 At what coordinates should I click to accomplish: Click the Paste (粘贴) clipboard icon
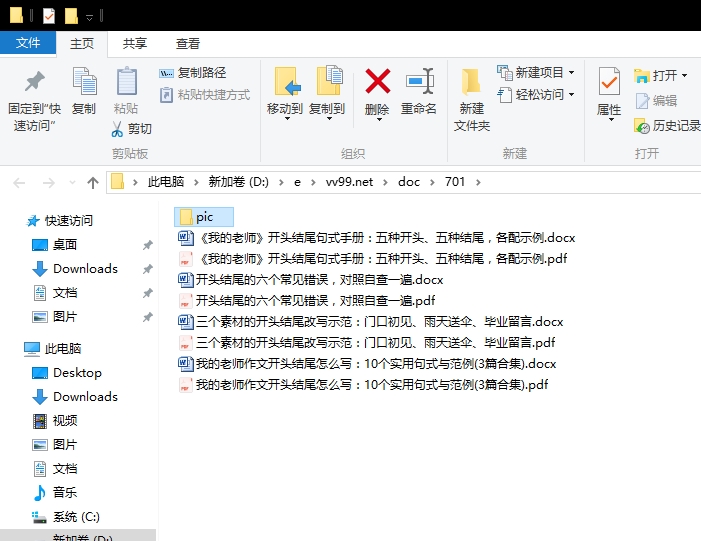click(127, 81)
